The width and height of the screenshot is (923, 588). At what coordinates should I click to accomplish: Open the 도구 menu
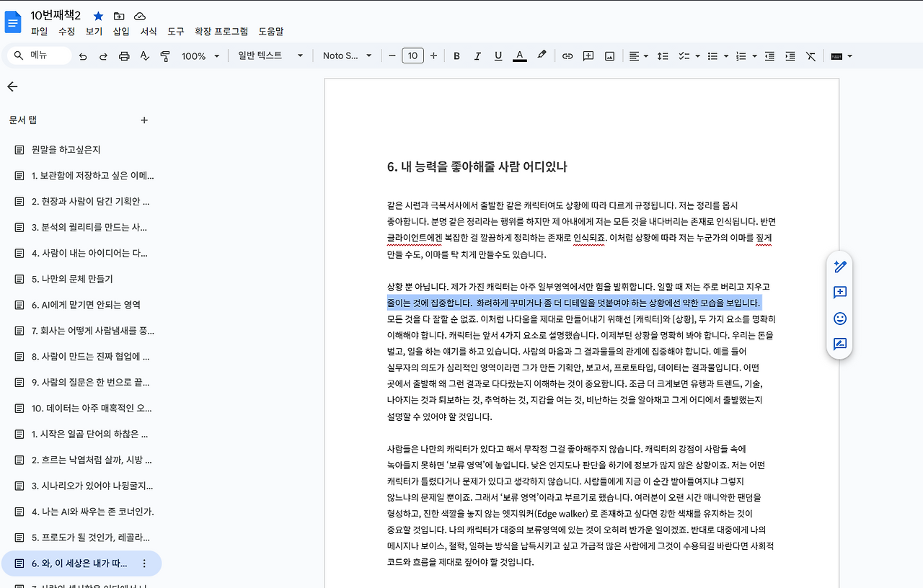176,32
